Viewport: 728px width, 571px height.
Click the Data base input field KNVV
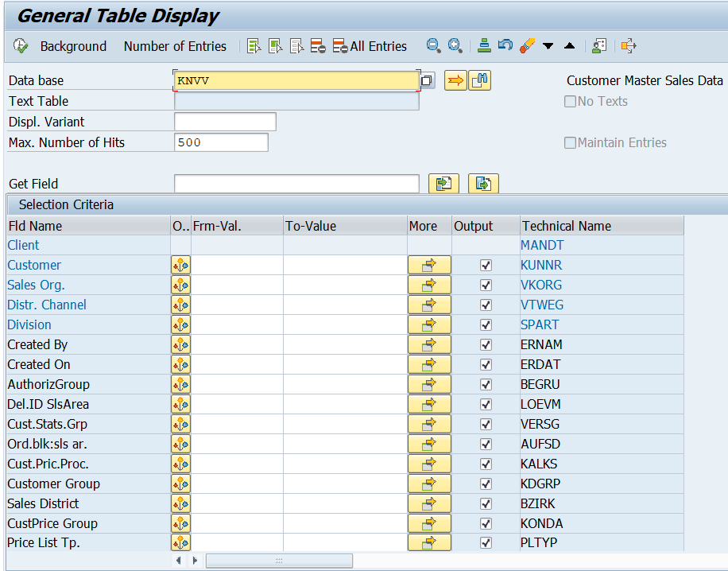[296, 80]
